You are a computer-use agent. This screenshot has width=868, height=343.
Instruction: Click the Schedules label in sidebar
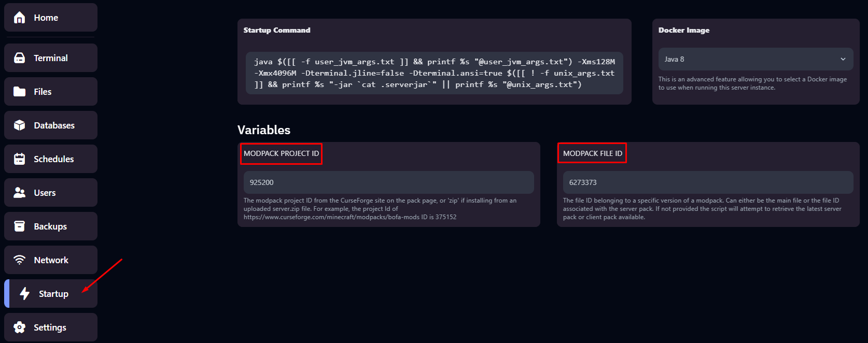pyautogui.click(x=53, y=159)
